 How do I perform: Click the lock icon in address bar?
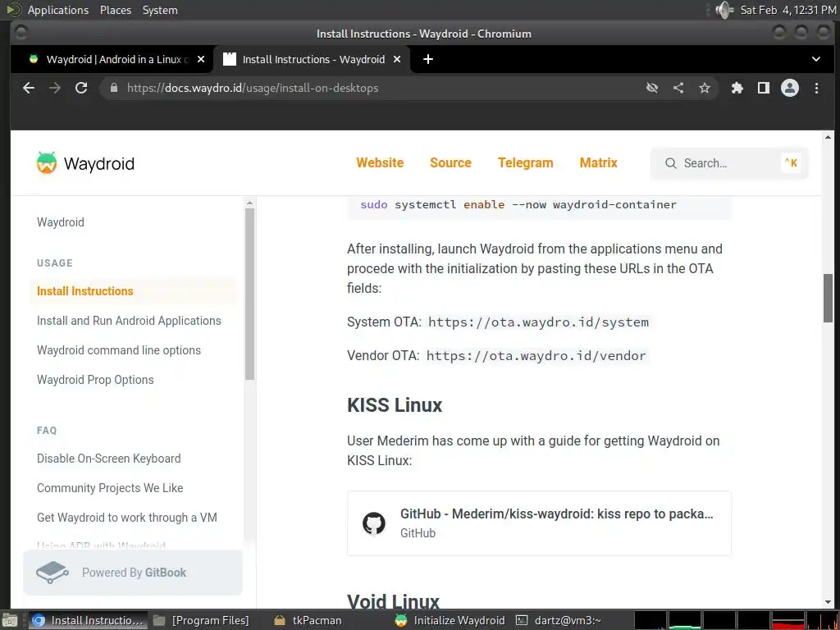[113, 88]
